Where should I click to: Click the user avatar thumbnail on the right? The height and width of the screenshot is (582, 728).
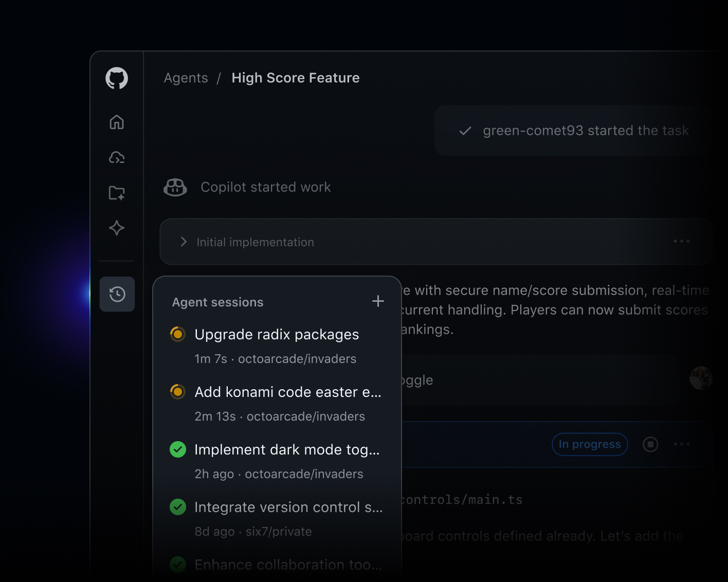[x=701, y=379]
